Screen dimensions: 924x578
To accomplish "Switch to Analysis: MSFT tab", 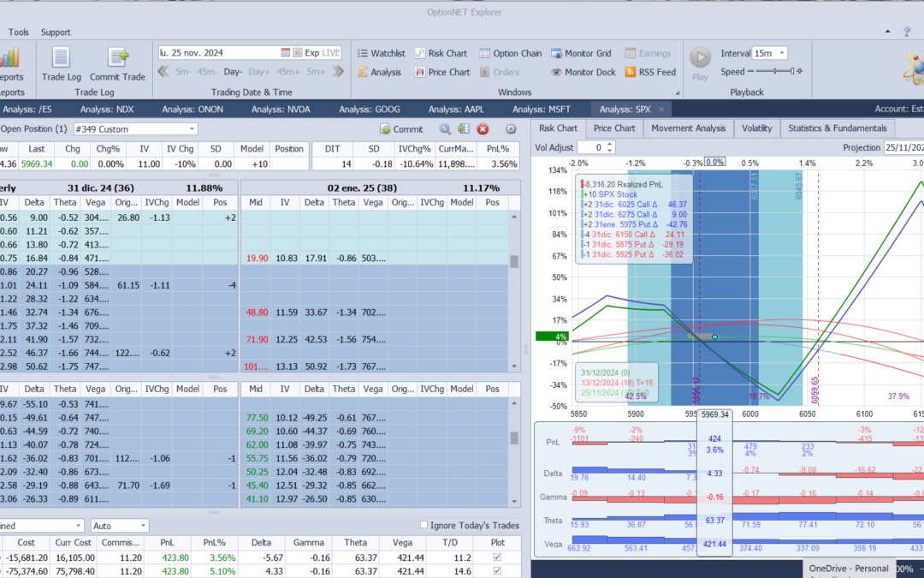I will pyautogui.click(x=542, y=109).
